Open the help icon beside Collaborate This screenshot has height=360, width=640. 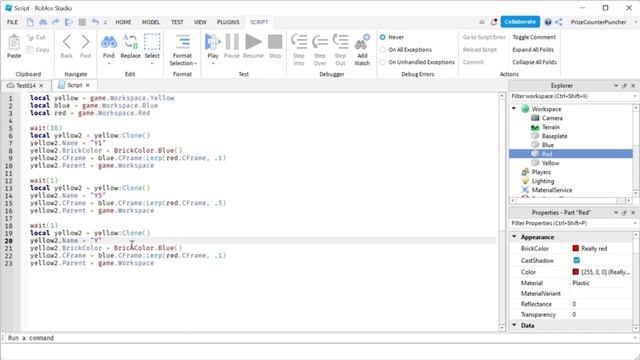point(548,22)
